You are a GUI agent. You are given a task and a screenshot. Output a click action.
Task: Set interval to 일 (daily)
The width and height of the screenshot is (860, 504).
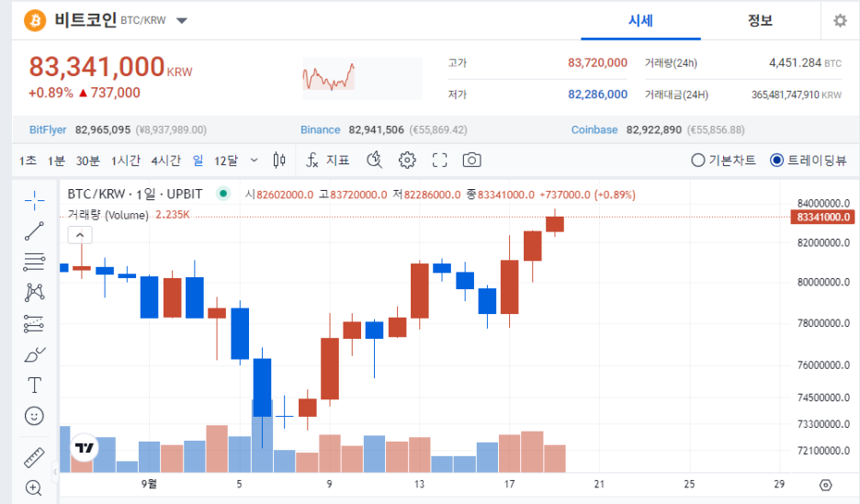pos(198,161)
